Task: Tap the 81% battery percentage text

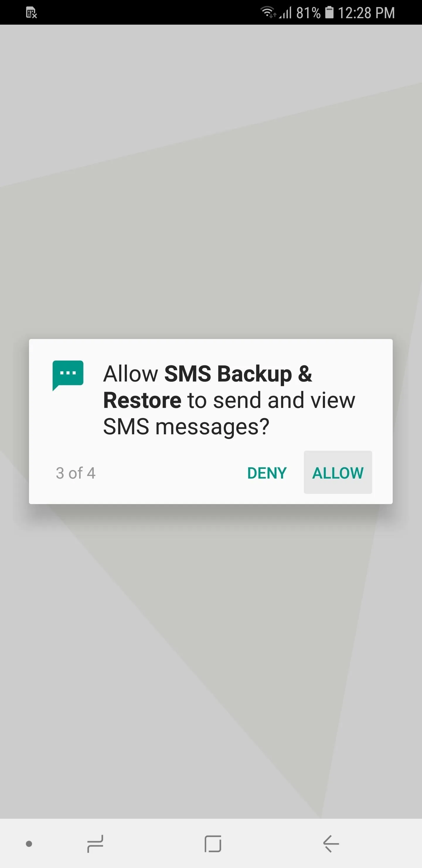Action: [x=308, y=13]
